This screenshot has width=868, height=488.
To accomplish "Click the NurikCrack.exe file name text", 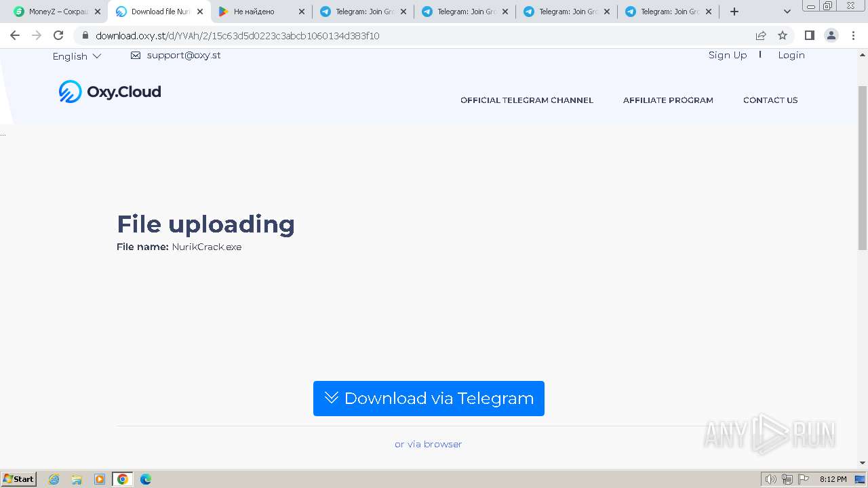I will point(207,247).
